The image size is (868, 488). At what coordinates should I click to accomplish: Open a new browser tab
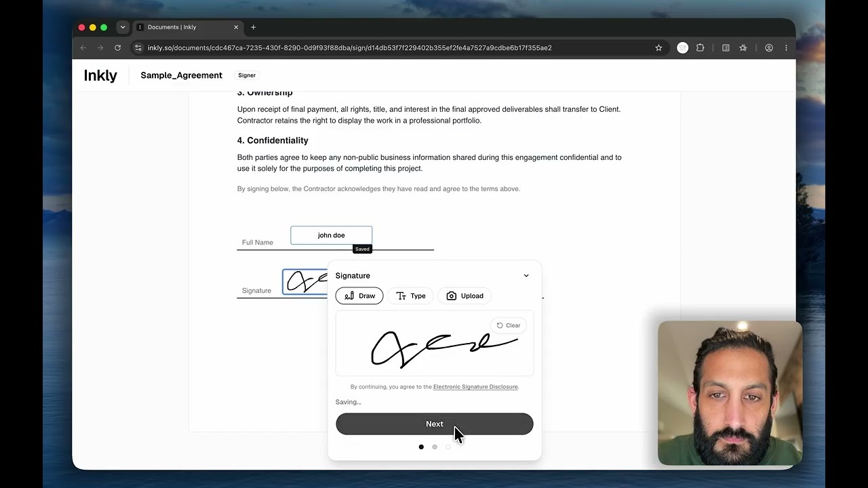point(254,27)
